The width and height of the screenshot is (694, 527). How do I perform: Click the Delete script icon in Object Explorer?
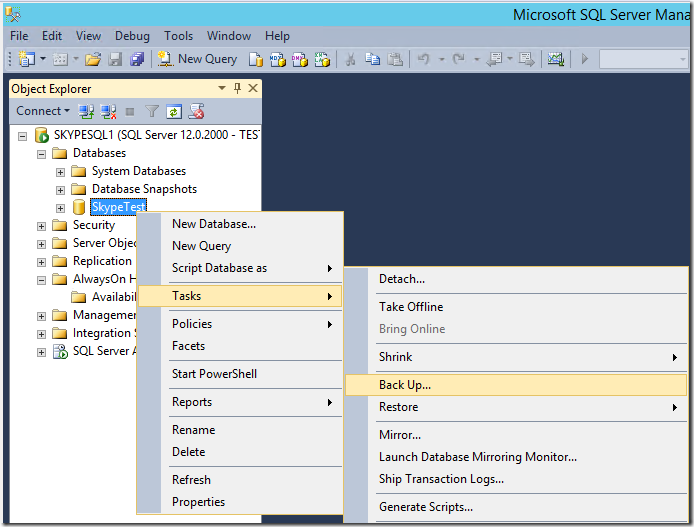point(196,111)
